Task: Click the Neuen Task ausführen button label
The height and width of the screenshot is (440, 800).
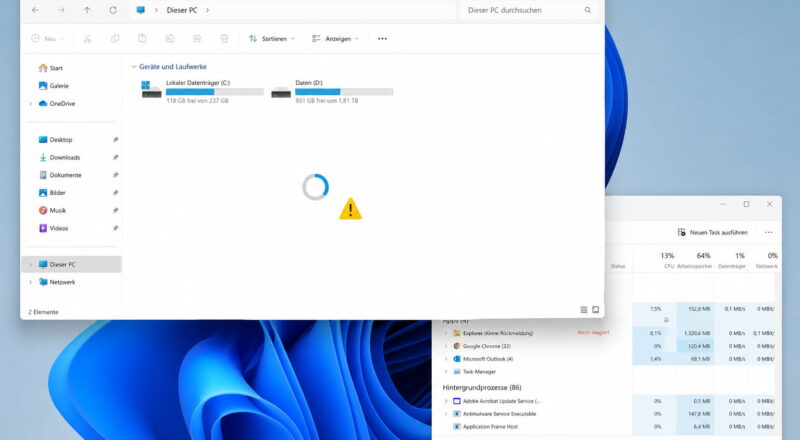Action: pyautogui.click(x=718, y=232)
